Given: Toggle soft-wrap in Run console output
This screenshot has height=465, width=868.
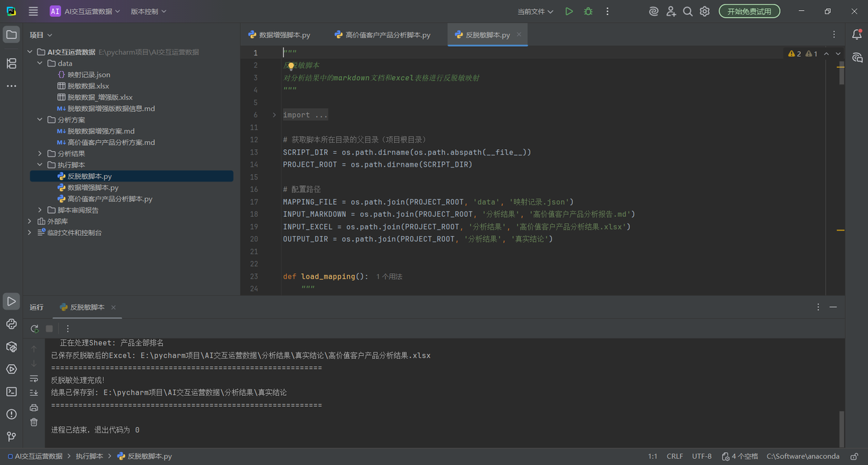Looking at the screenshot, I should pyautogui.click(x=34, y=379).
